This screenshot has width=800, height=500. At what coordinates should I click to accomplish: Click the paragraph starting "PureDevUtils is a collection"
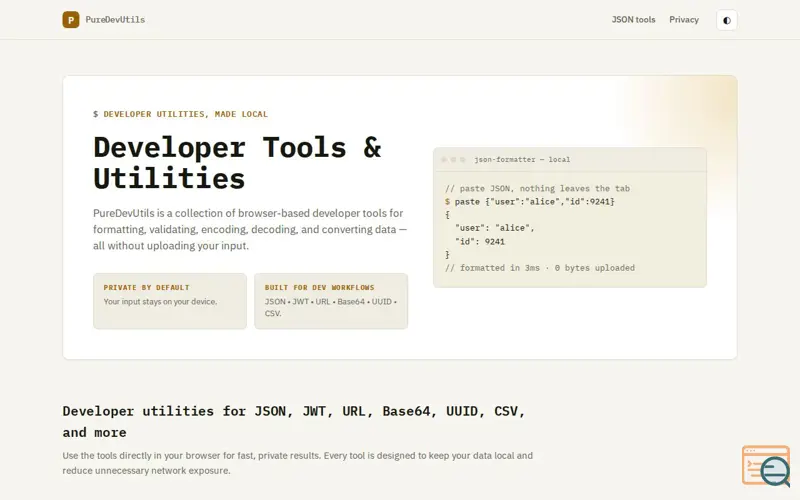coord(250,229)
